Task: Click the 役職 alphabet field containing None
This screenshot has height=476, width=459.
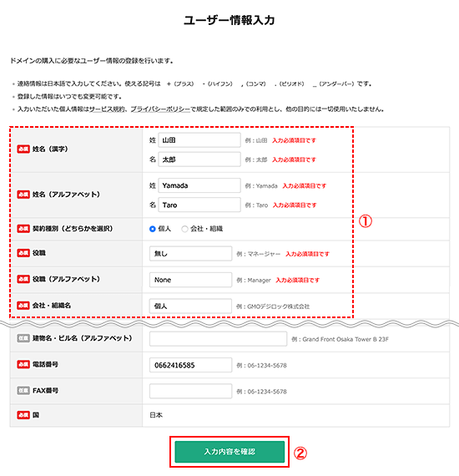Action: (191, 280)
